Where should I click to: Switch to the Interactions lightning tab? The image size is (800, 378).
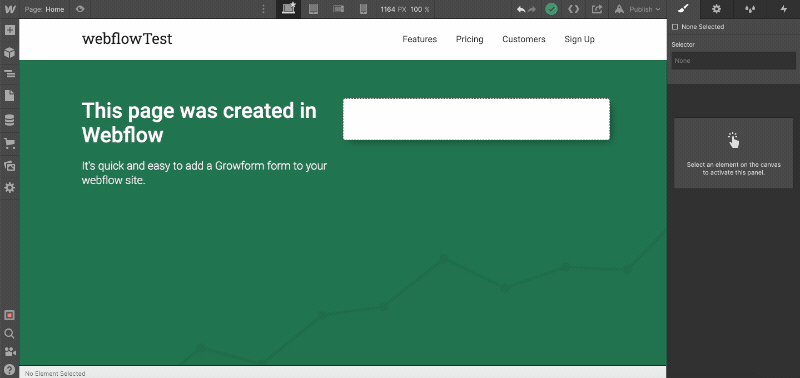784,9
